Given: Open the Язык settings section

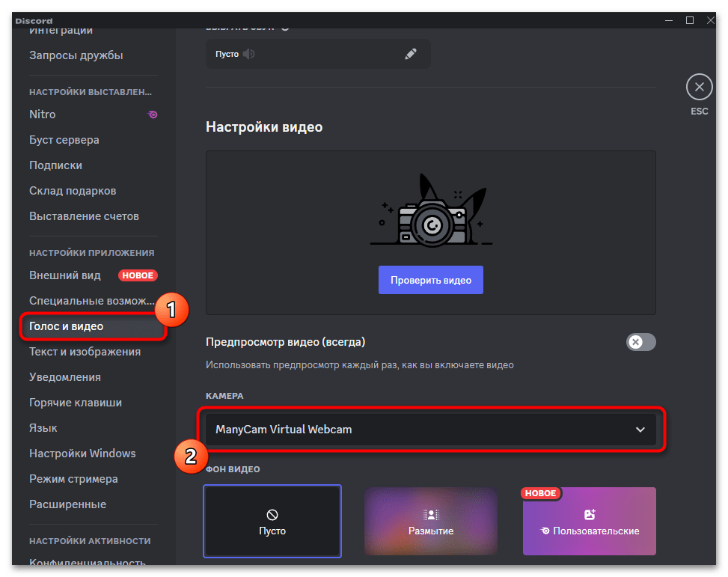Looking at the screenshot, I should click(x=43, y=427).
